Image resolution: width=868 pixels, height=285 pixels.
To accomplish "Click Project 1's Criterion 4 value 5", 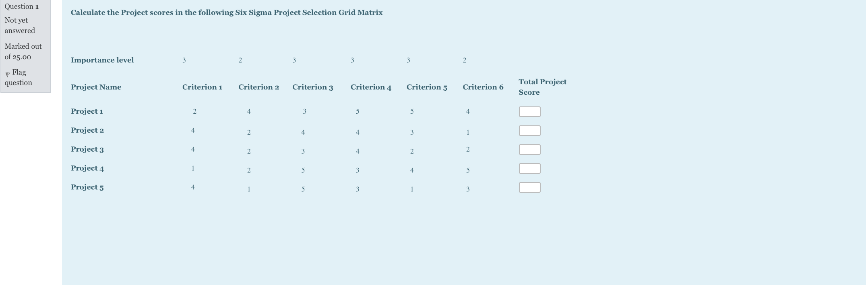I will (358, 111).
